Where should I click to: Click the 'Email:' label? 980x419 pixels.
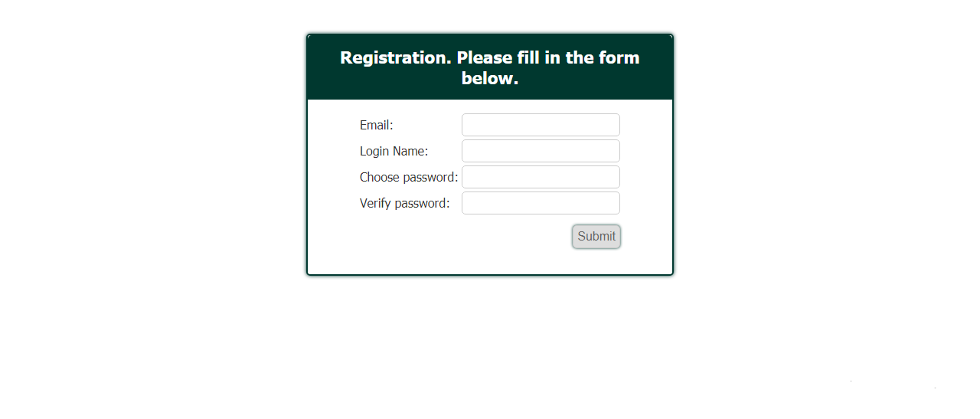(376, 126)
